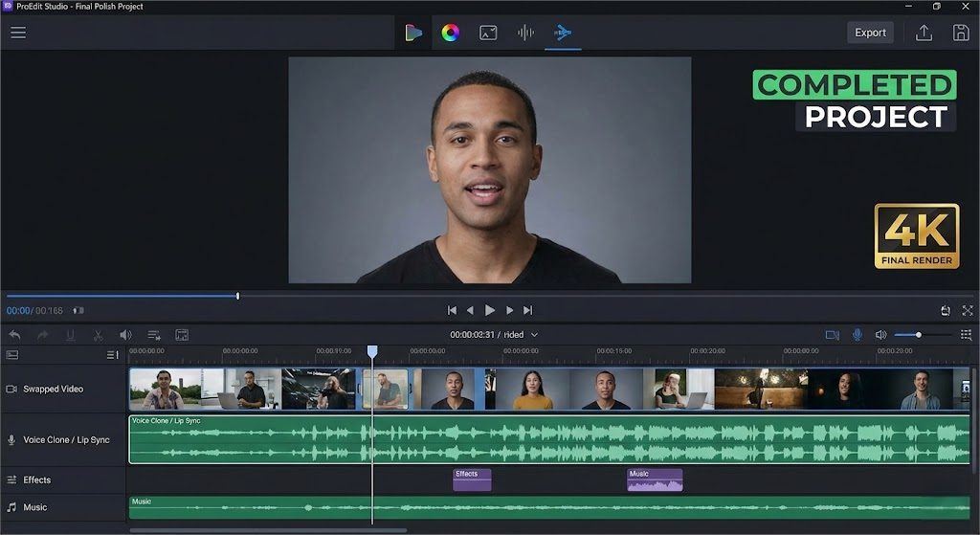
Task: Select the purple Effects clip
Action: click(472, 479)
